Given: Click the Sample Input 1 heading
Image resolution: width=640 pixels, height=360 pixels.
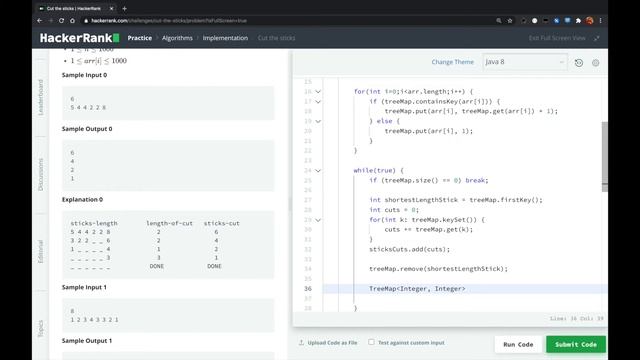Looking at the screenshot, I should coord(84,287).
